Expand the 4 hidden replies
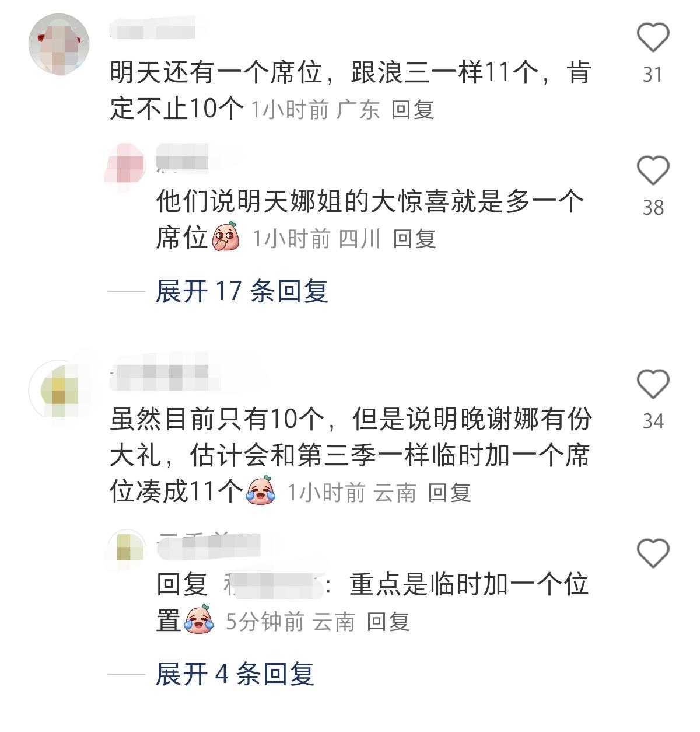Viewport: 700px width, 732px height. [235, 674]
